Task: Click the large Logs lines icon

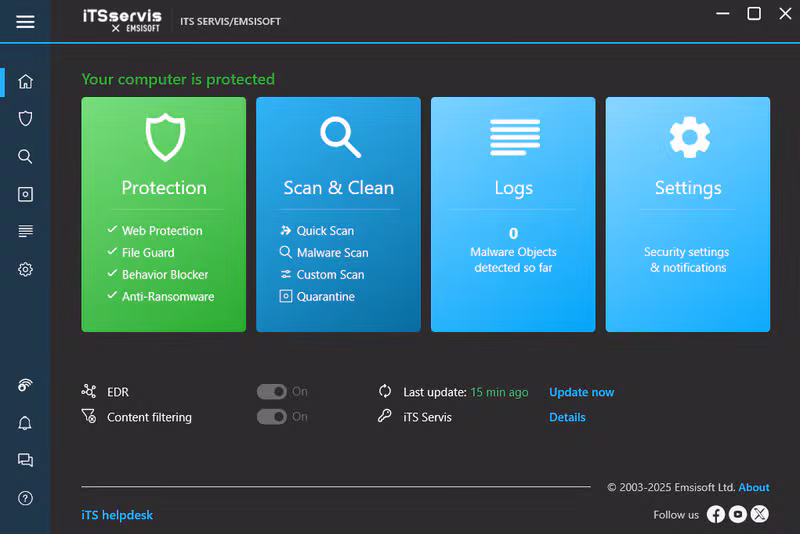Action: [x=515, y=137]
